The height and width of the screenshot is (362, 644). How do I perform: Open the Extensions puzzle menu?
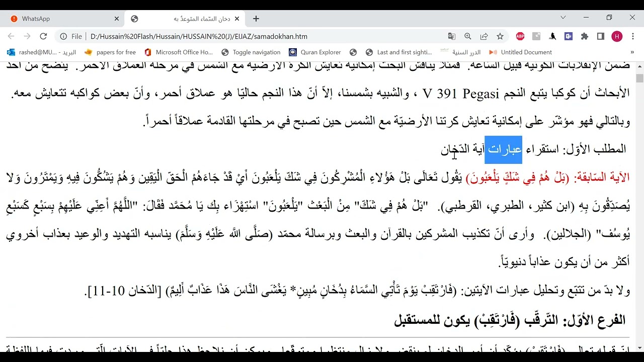point(585,36)
